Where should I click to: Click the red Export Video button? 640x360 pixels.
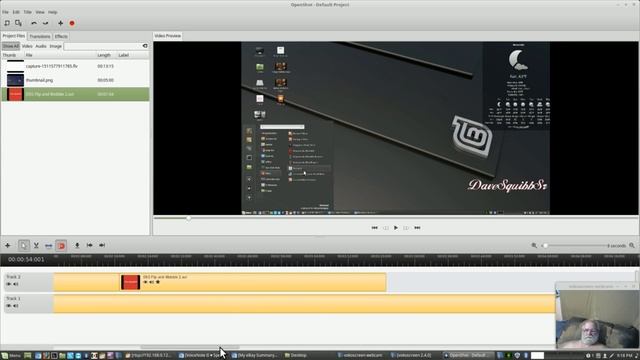pyautogui.click(x=72, y=23)
